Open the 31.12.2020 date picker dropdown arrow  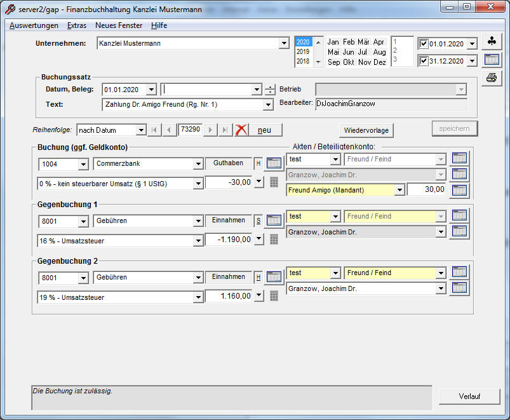point(473,60)
